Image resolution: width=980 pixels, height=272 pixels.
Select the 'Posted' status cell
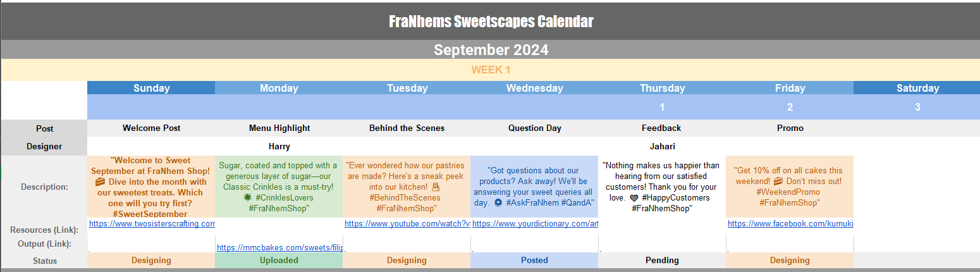534,261
